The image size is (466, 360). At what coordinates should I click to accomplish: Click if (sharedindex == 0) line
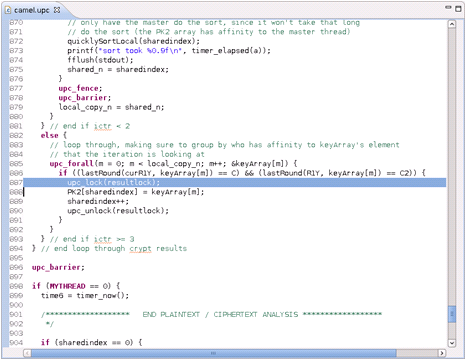point(91,343)
